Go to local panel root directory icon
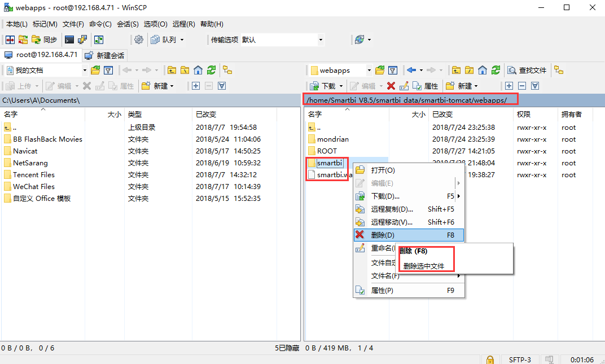Screen dimensions: 605x364 185,70
